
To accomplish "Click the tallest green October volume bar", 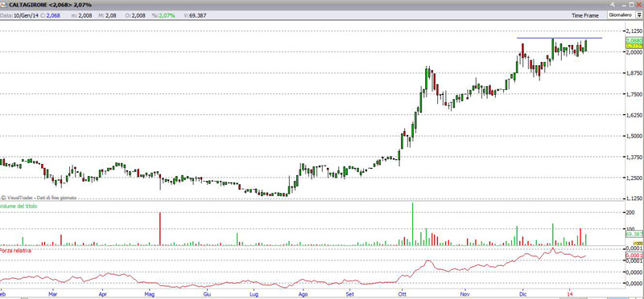I will pos(413,224).
